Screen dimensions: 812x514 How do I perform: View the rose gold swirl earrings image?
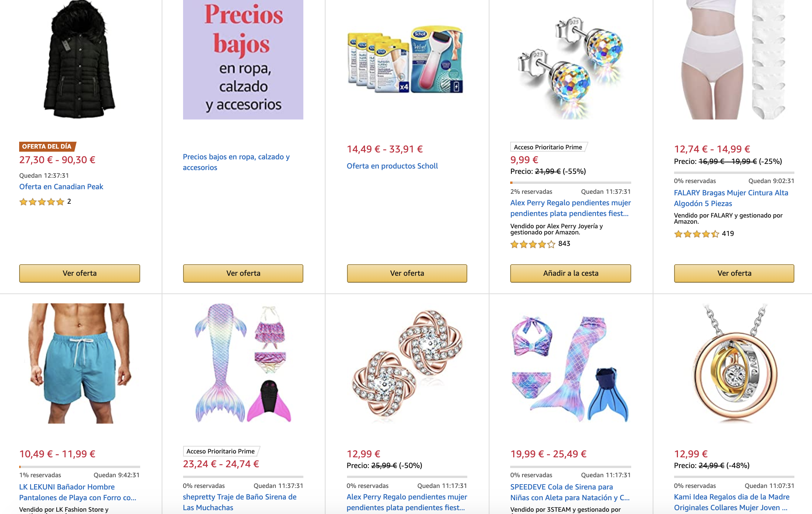pyautogui.click(x=407, y=363)
